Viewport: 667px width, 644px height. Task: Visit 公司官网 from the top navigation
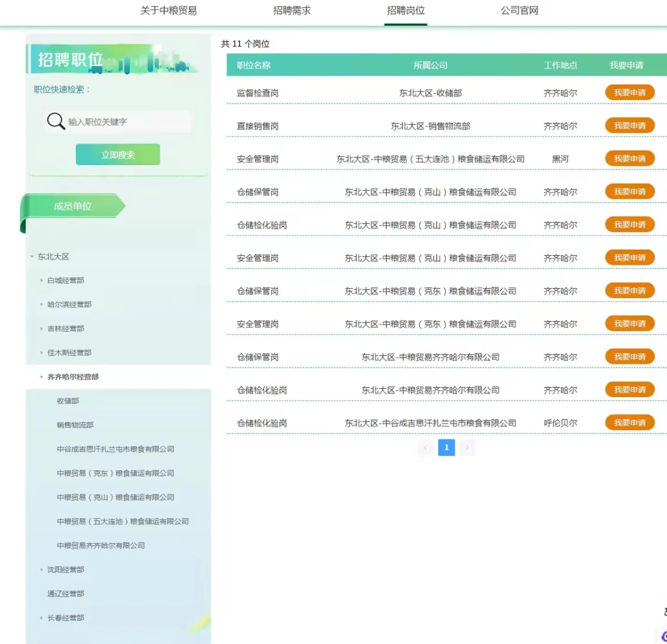coord(519,11)
